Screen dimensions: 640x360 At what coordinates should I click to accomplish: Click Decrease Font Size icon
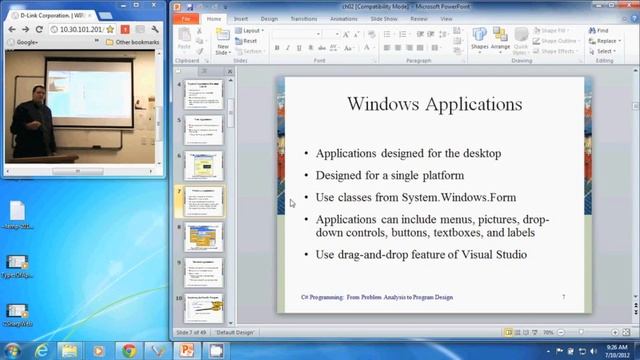357,35
